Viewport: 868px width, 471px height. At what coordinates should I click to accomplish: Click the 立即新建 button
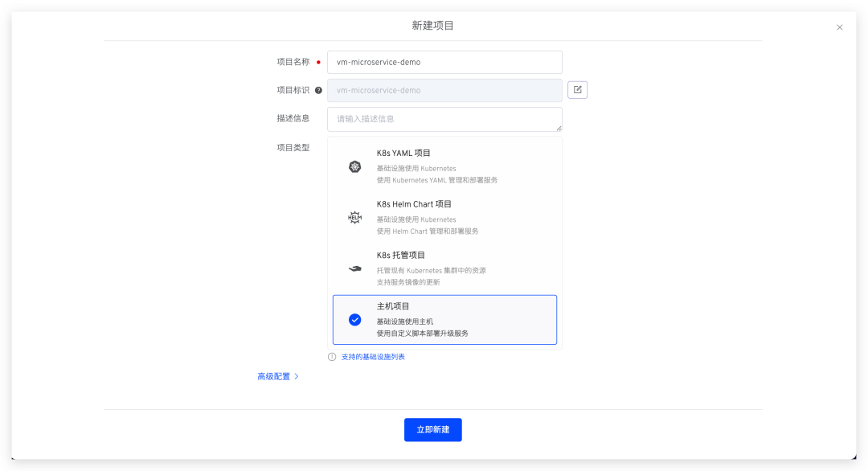coord(433,429)
